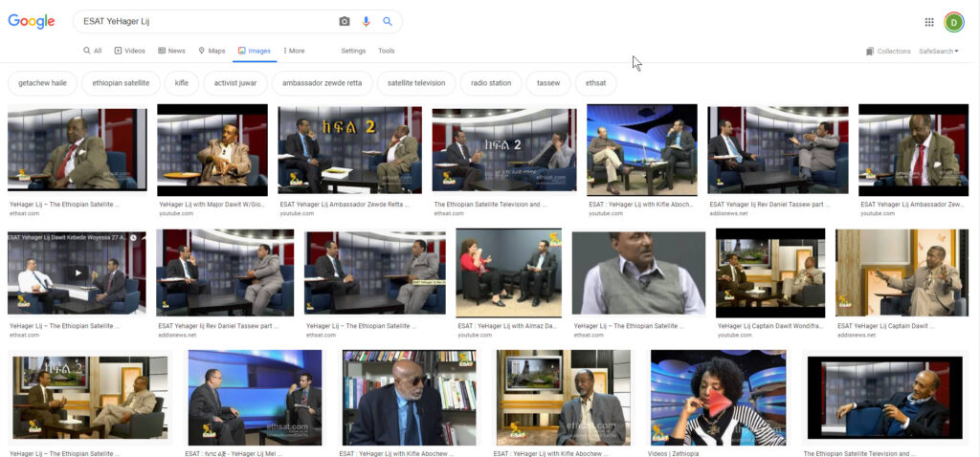Click the Google logo
Screen dimensions: 980x457
[32, 21]
